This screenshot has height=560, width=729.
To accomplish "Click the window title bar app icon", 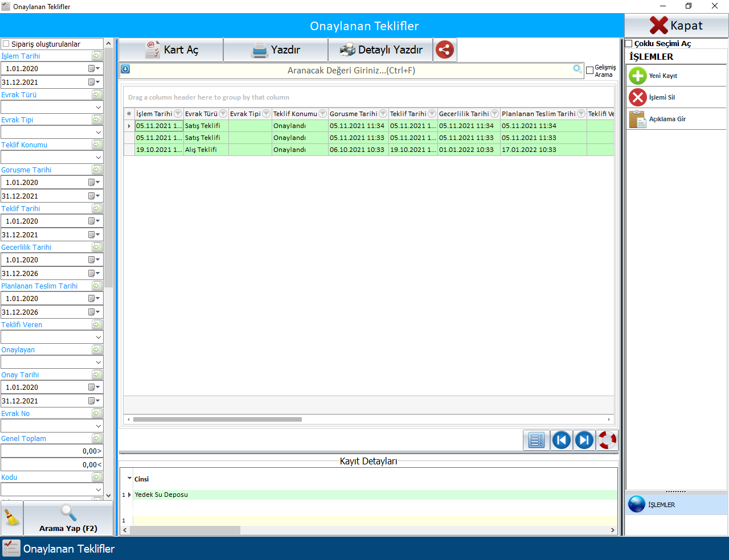I will [6, 6].
